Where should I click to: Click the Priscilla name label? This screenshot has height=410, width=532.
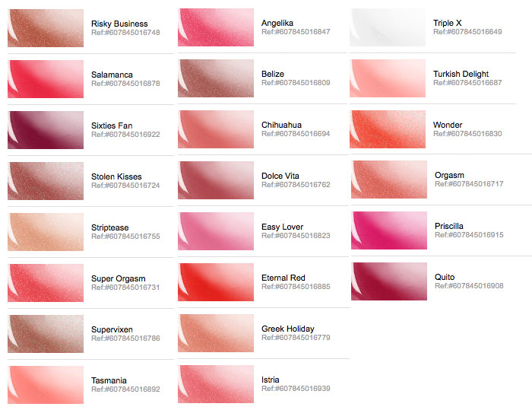coord(449,226)
